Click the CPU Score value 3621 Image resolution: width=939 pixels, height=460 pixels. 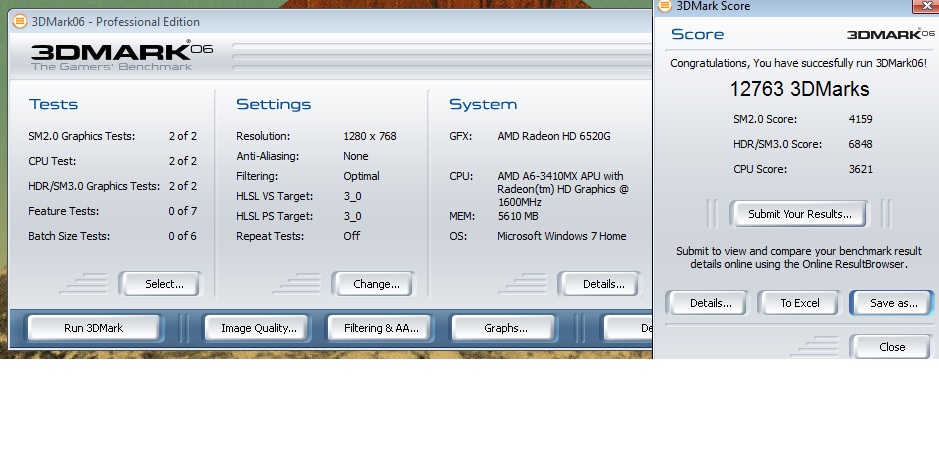(x=860, y=170)
